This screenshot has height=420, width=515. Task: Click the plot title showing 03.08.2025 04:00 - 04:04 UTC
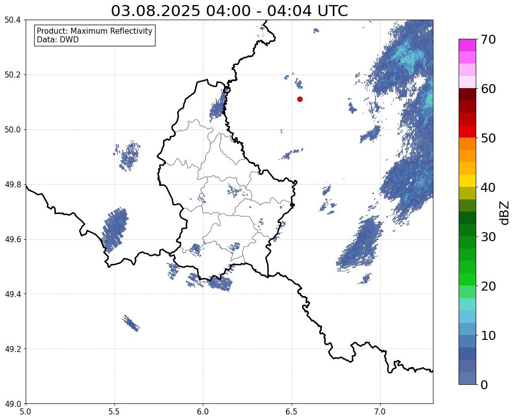(x=229, y=11)
